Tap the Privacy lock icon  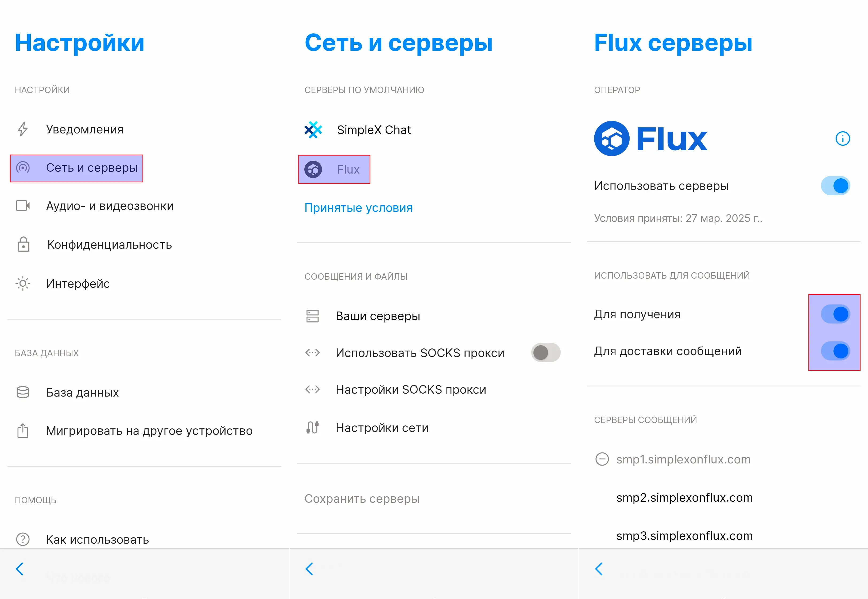click(23, 244)
